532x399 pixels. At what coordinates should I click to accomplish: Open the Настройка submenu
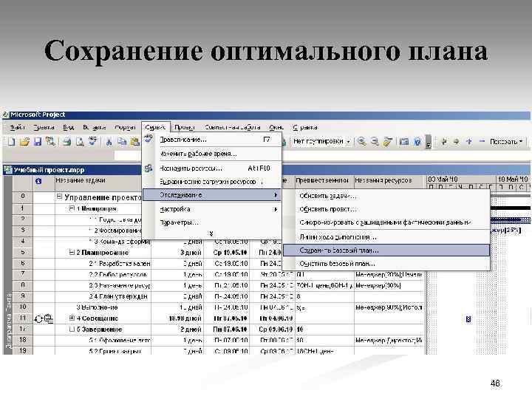(x=211, y=209)
